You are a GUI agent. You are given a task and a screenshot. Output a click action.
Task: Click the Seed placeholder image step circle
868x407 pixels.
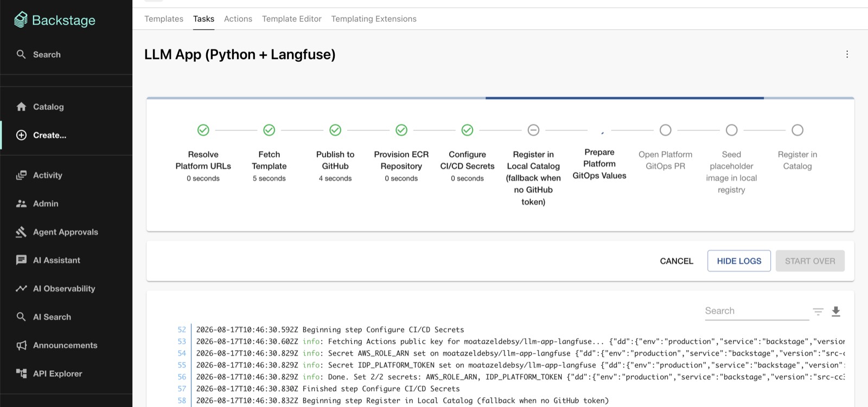point(731,130)
